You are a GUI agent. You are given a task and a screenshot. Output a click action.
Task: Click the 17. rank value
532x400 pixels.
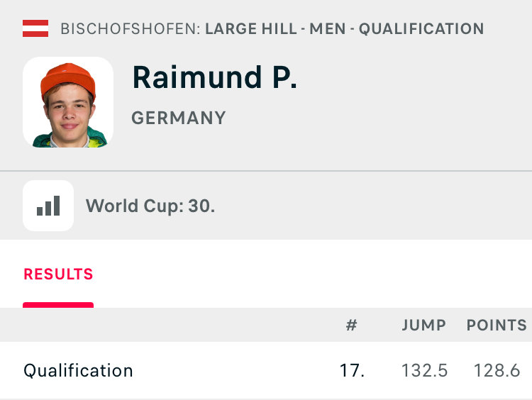coord(352,370)
